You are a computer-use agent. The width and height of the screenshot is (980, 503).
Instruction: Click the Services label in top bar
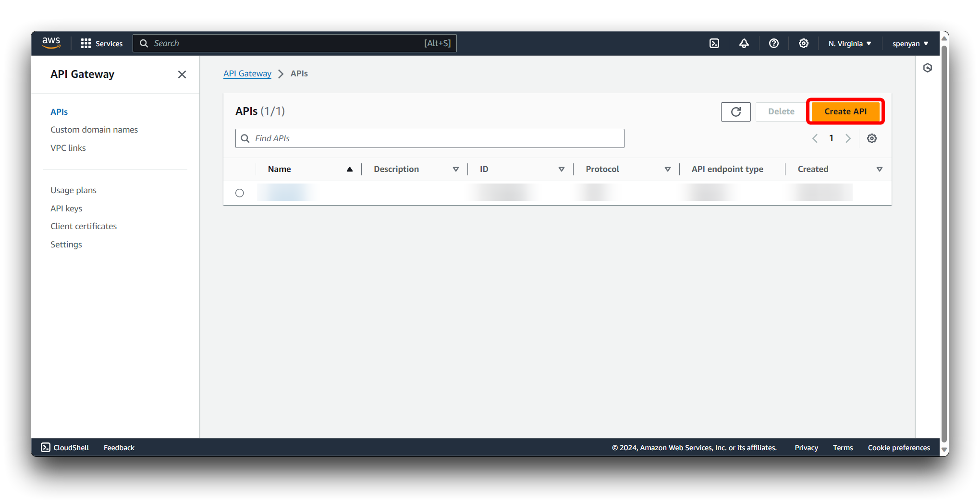[109, 43]
